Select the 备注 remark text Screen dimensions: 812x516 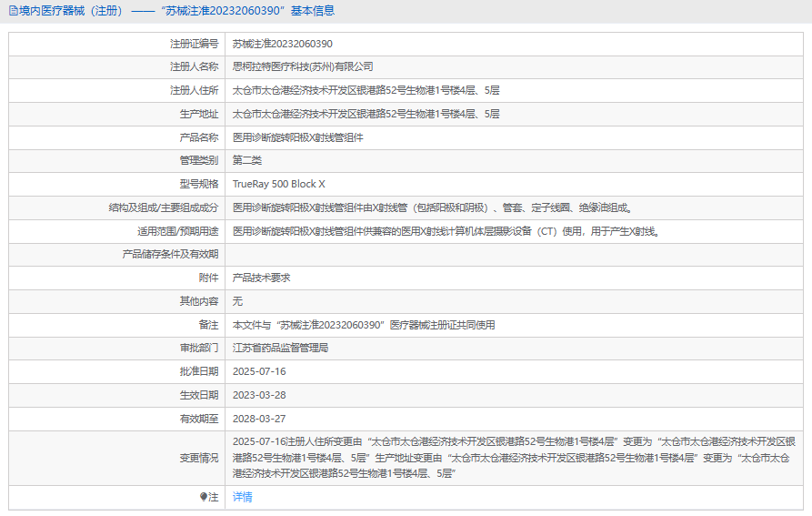pyautogui.click(x=364, y=326)
